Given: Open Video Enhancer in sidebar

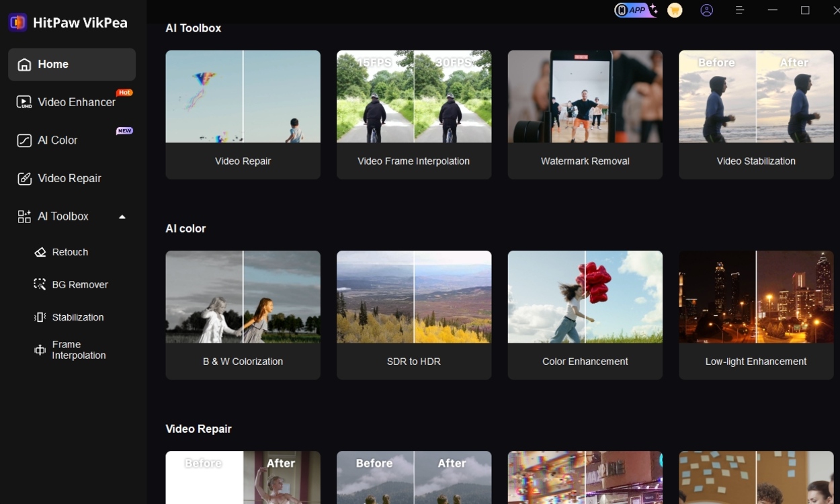Looking at the screenshot, I should tap(72, 102).
